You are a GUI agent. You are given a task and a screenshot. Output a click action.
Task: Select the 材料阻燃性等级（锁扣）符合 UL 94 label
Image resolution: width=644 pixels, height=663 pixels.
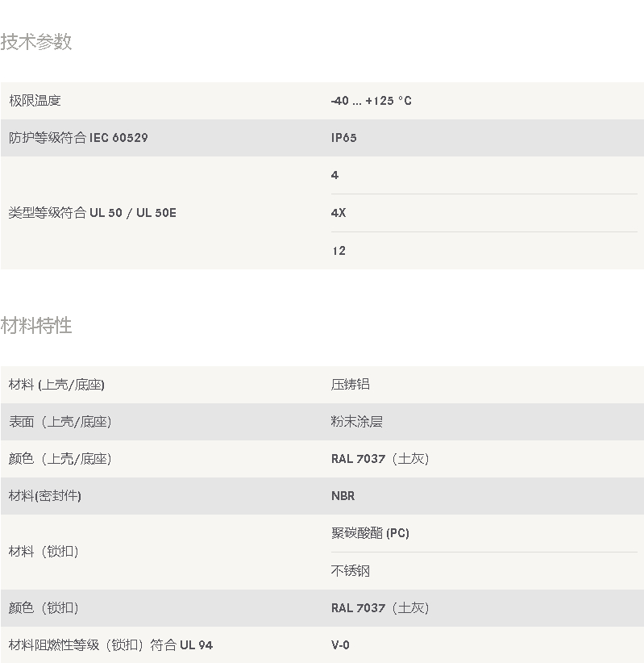point(110,645)
